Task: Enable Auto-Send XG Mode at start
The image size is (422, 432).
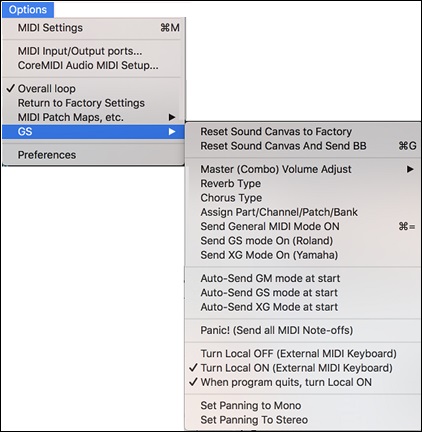Action: pos(303,307)
